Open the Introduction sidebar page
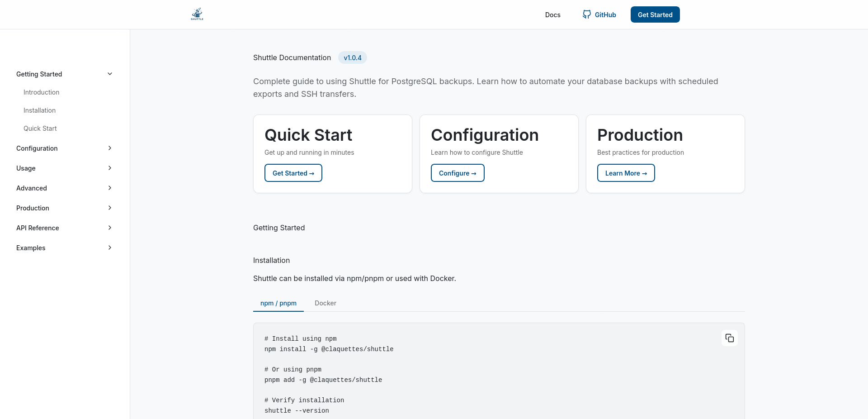The width and height of the screenshot is (868, 419). pyautogui.click(x=41, y=92)
